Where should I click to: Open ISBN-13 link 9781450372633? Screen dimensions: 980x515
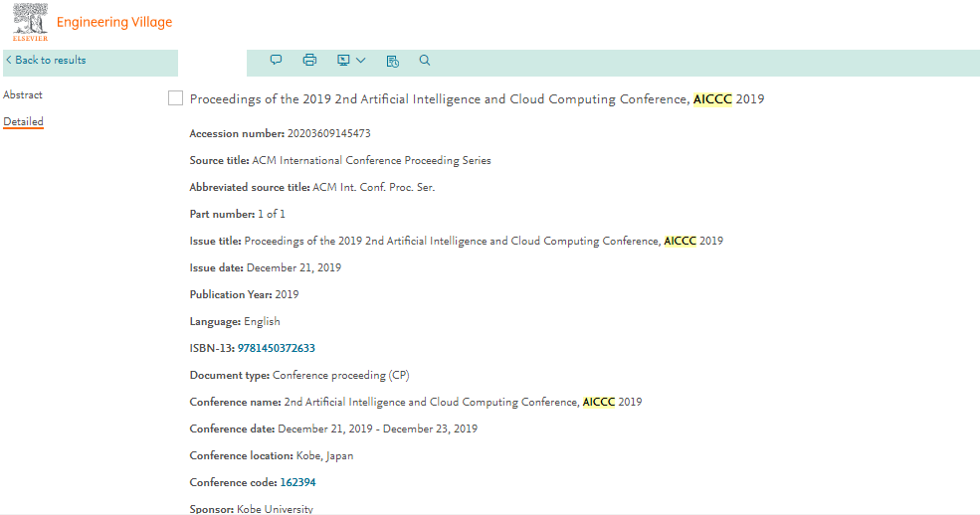[x=277, y=348]
